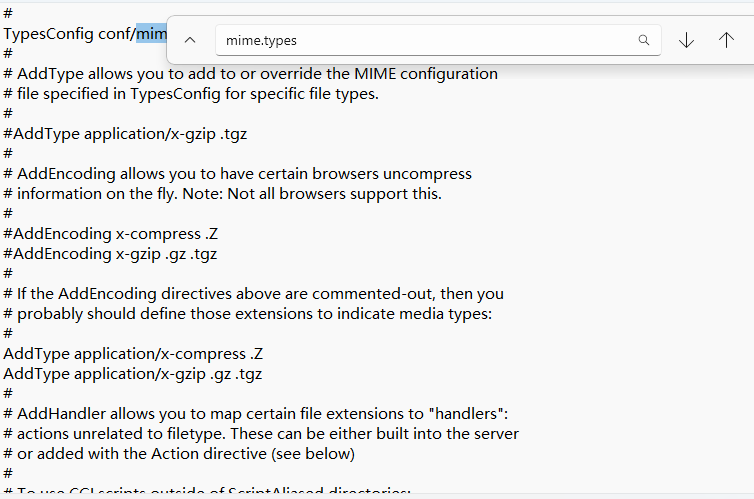The image size is (754, 499).
Task: Place cursor on 'AddType application/x-compress .Z' line
Action: coord(133,354)
